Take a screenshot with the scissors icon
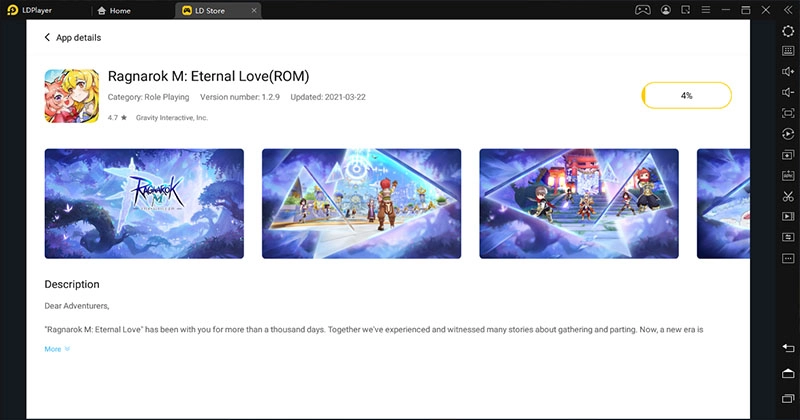 [788, 196]
